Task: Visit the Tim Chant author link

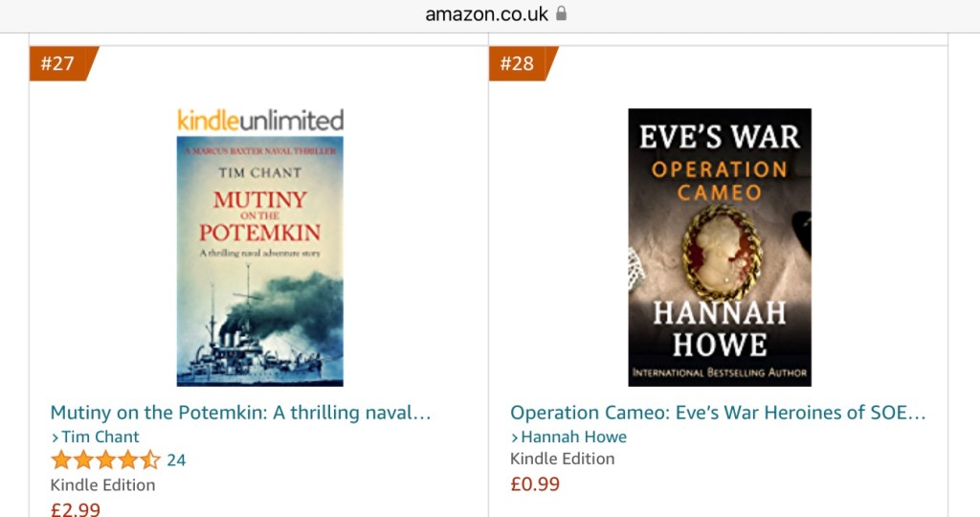Action: 100,437
